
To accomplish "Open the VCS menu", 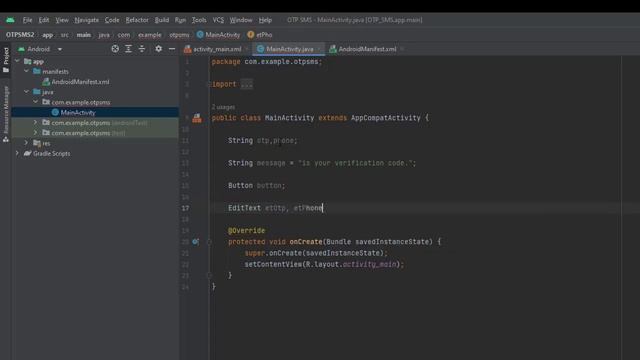I will tap(218, 20).
